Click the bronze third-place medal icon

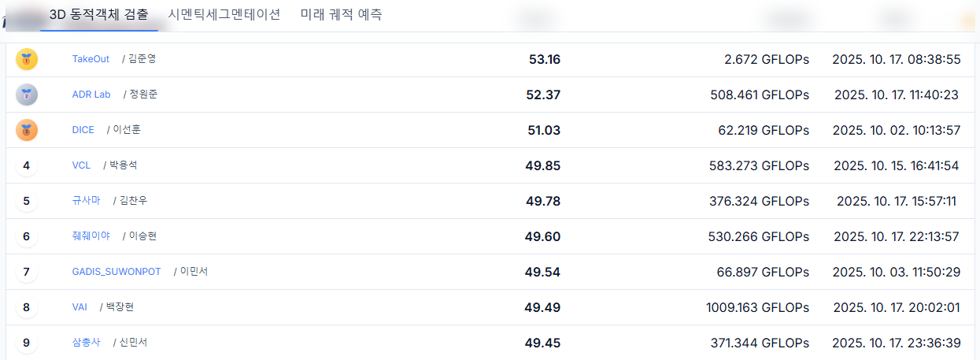pyautogui.click(x=27, y=130)
